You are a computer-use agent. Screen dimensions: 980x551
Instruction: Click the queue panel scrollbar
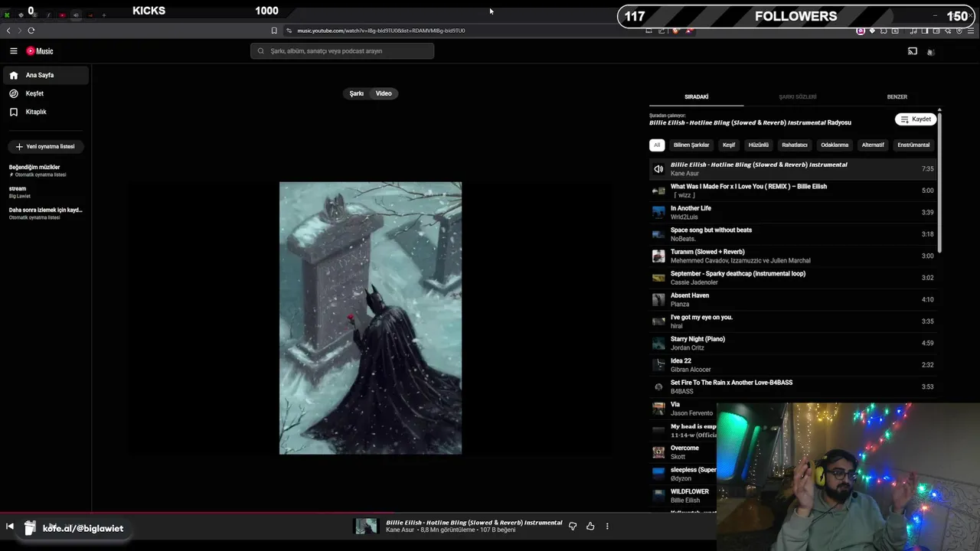939,182
